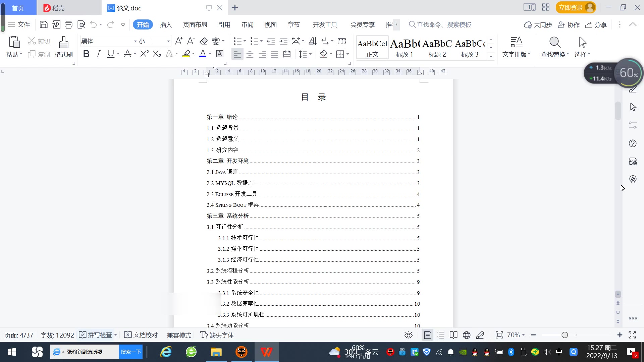Center align the paragraph
The width and height of the screenshot is (644, 362).
tap(250, 54)
